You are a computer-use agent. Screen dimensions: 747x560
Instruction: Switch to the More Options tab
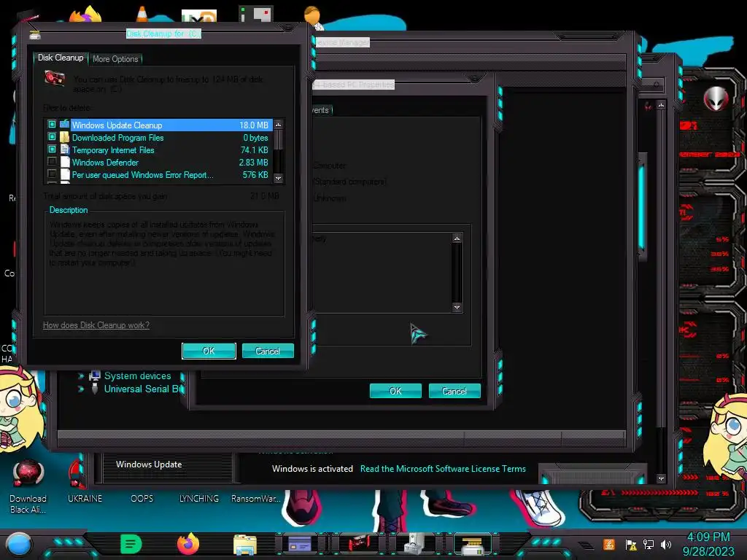click(115, 59)
